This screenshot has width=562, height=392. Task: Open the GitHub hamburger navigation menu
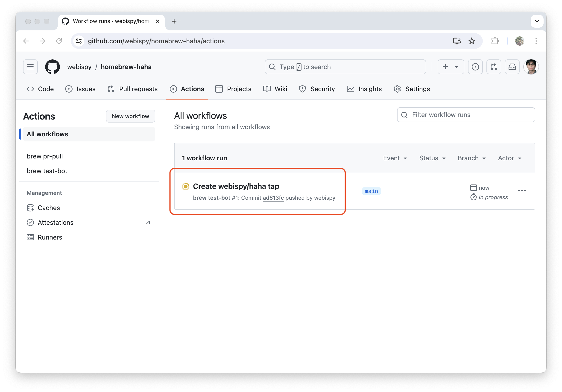(x=30, y=67)
